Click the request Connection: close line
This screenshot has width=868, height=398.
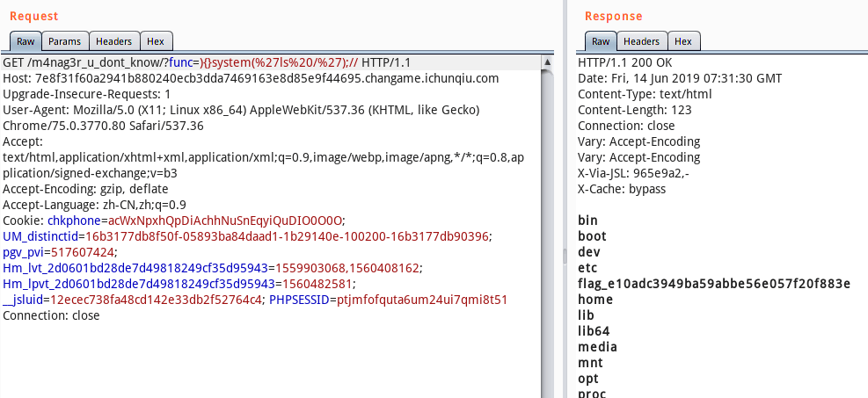point(51,315)
